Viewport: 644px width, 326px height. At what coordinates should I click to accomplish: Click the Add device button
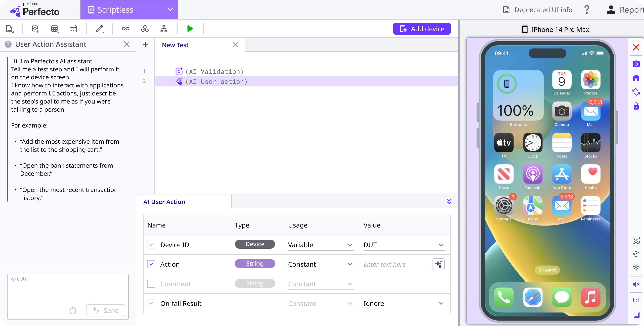pos(422,29)
